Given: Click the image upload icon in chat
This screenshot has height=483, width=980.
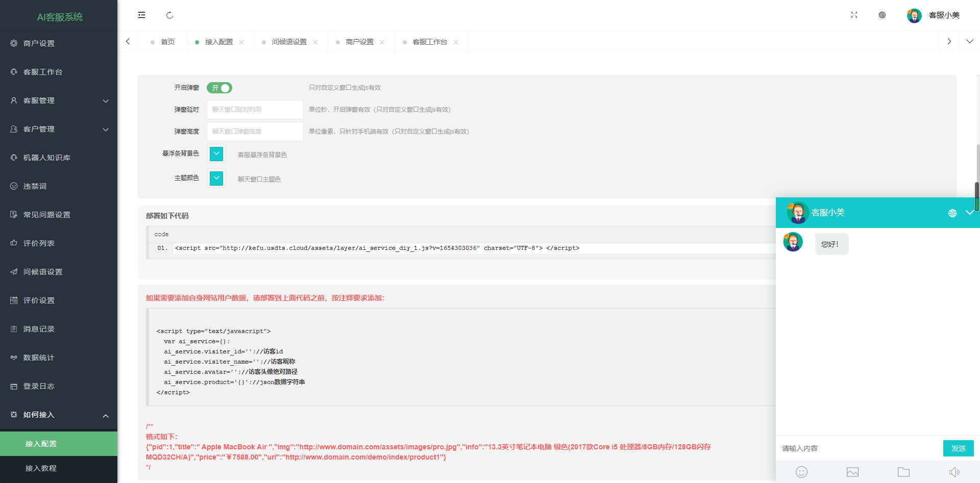Looking at the screenshot, I should coord(852,472).
